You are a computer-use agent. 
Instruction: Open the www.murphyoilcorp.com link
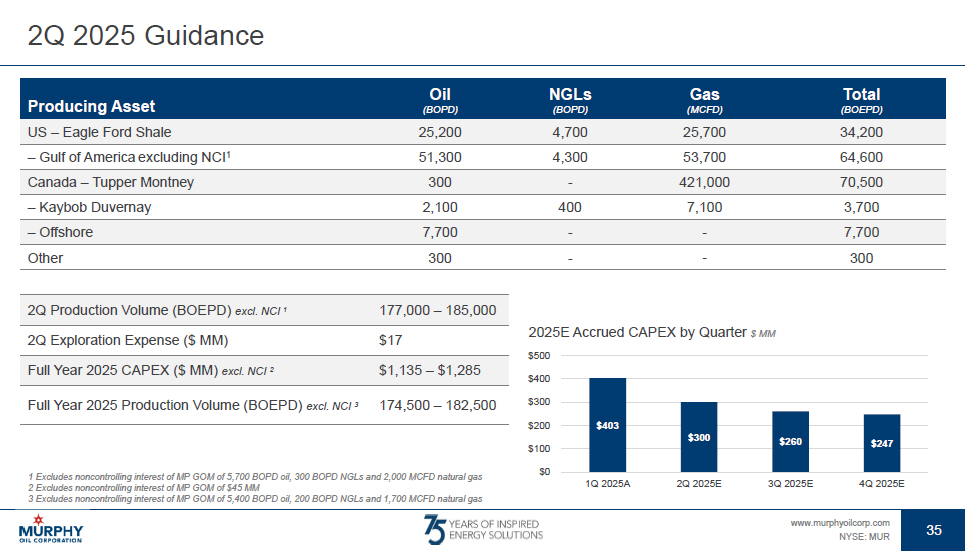point(840,523)
